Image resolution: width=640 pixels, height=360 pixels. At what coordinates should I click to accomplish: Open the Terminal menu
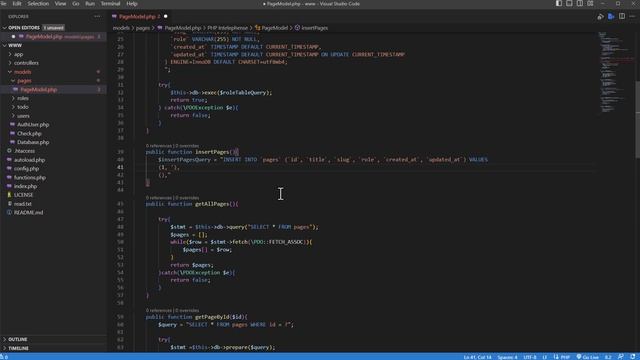pyautogui.click(x=110, y=4)
